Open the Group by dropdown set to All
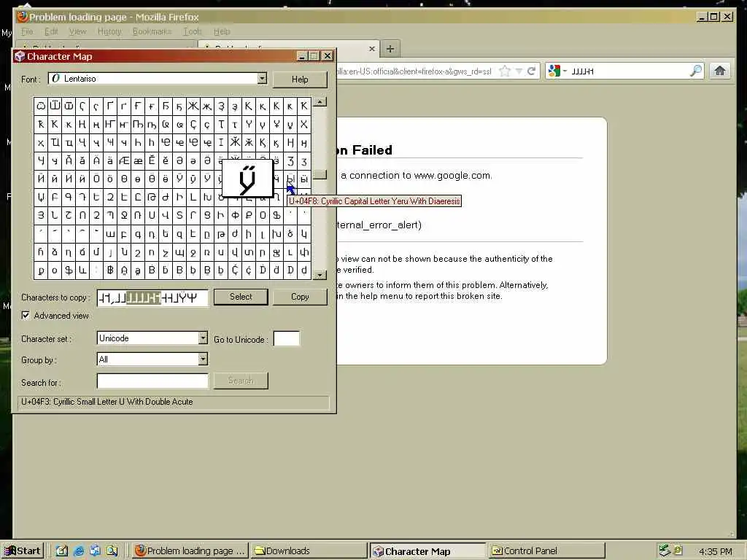 [203, 359]
